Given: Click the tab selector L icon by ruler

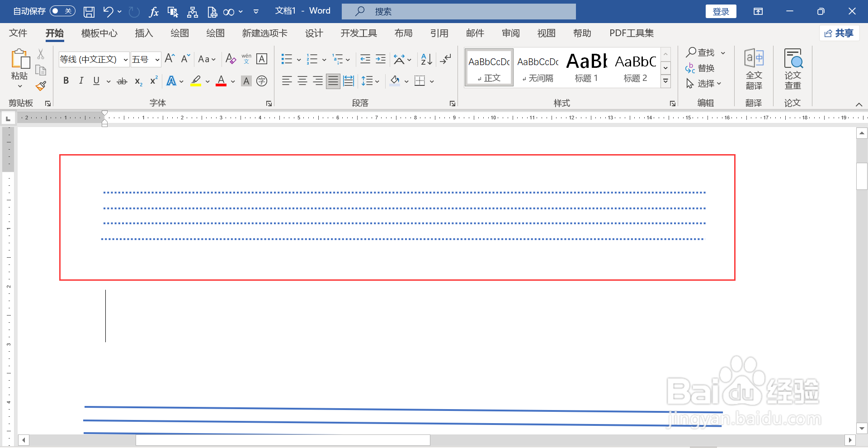Looking at the screenshot, I should pyautogui.click(x=8, y=118).
